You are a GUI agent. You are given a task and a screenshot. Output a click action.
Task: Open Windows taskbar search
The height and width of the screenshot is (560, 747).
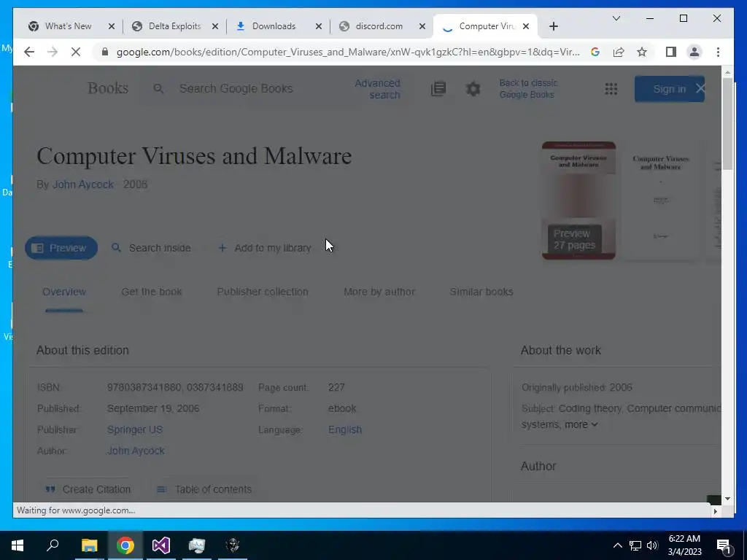point(53,545)
